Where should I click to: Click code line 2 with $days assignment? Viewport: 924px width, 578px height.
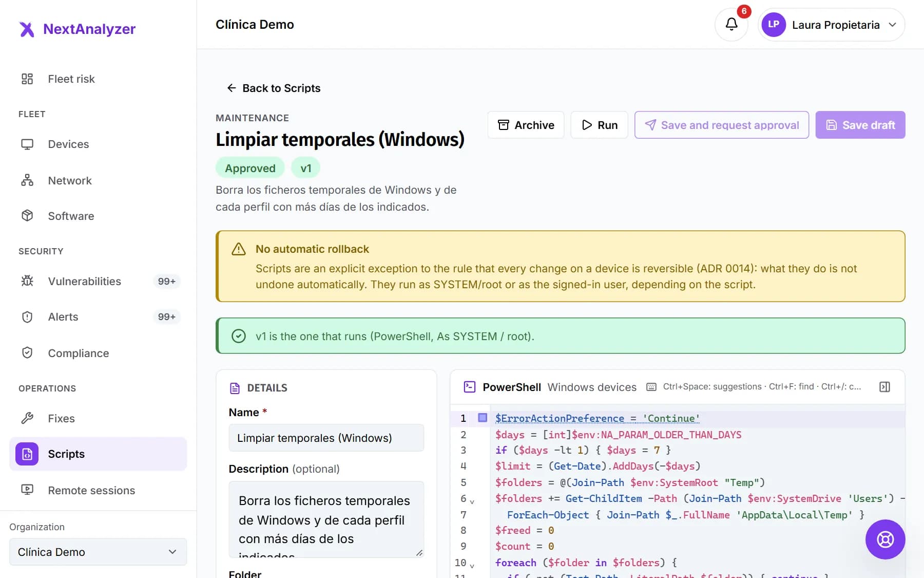coord(618,435)
